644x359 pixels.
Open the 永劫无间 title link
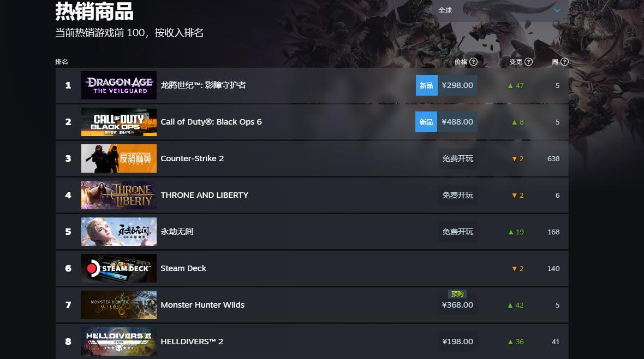click(177, 232)
